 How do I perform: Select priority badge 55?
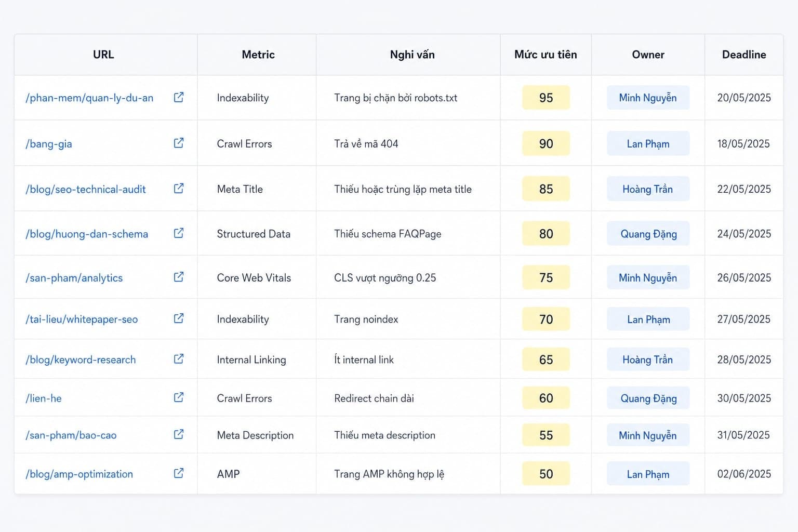546,435
